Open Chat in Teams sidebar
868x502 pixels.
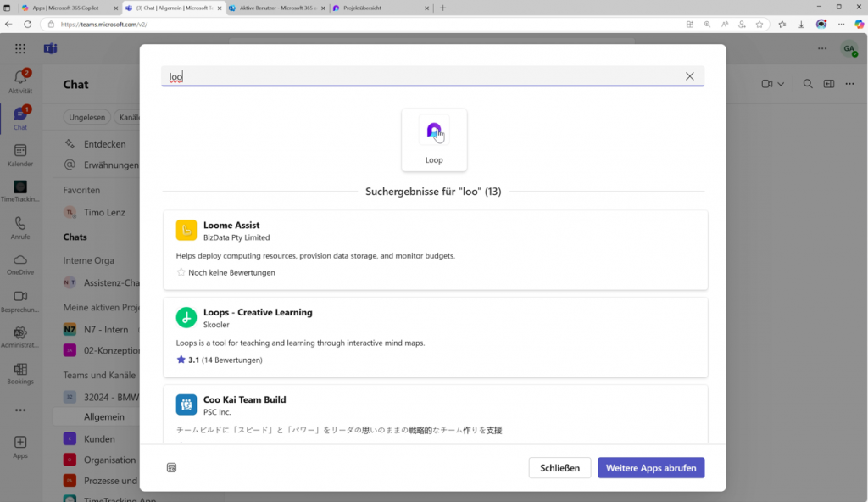pos(20,118)
